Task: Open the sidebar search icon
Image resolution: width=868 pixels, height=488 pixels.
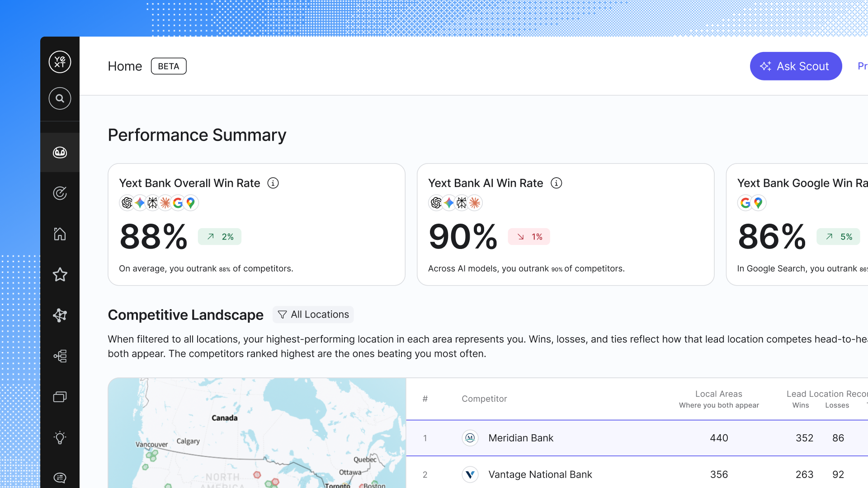Action: [x=60, y=99]
